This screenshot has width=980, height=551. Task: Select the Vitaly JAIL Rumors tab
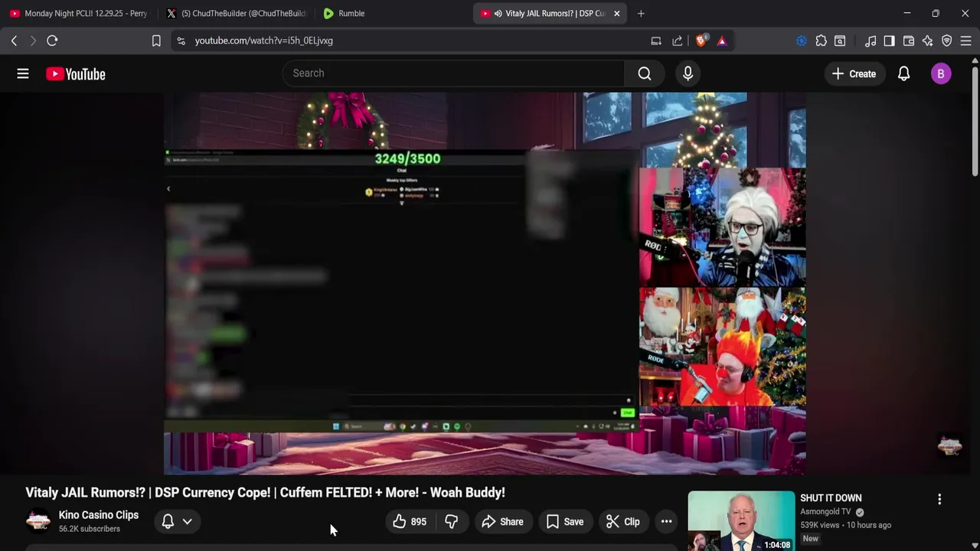(550, 13)
